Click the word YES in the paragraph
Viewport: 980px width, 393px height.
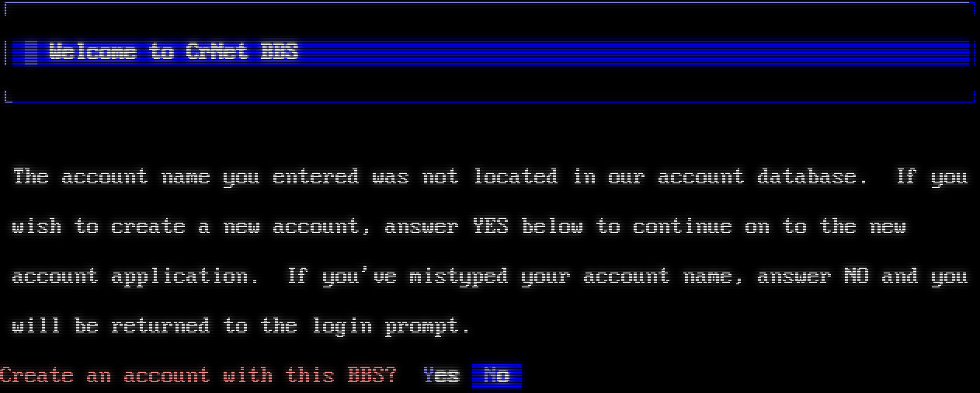tap(491, 227)
